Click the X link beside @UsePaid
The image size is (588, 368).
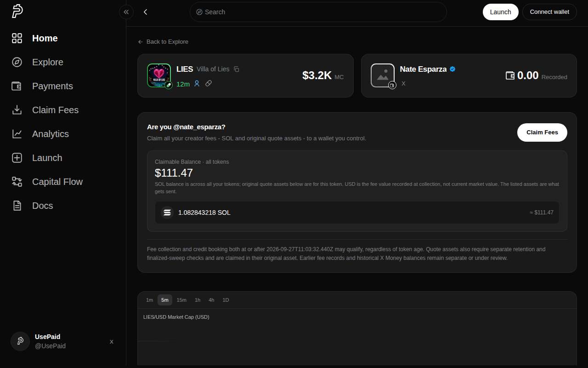pyautogui.click(x=112, y=342)
